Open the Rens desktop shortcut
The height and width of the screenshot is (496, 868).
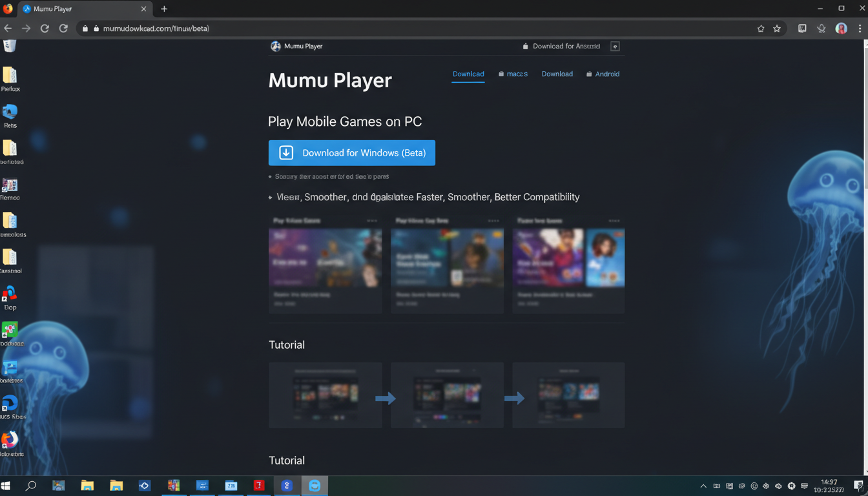click(10, 116)
